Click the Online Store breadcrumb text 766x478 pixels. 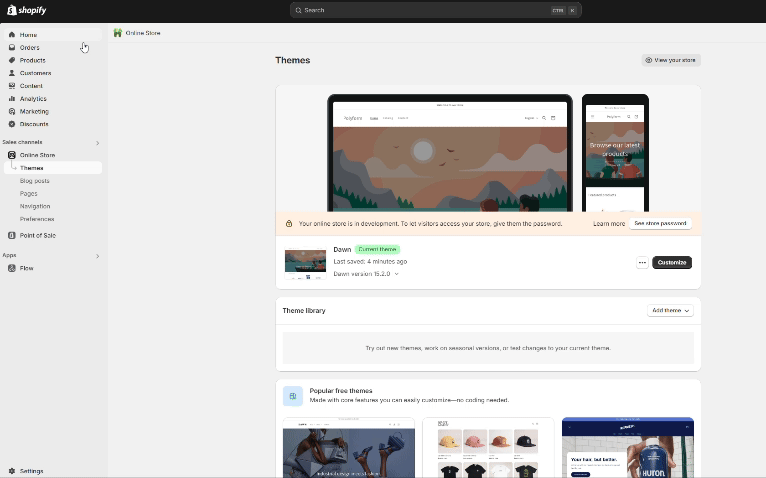[x=143, y=33]
